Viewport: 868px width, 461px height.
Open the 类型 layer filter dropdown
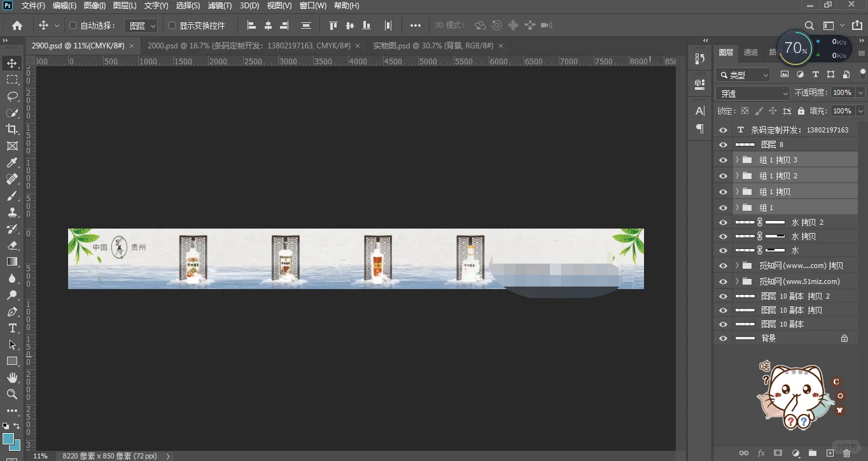pyautogui.click(x=743, y=74)
